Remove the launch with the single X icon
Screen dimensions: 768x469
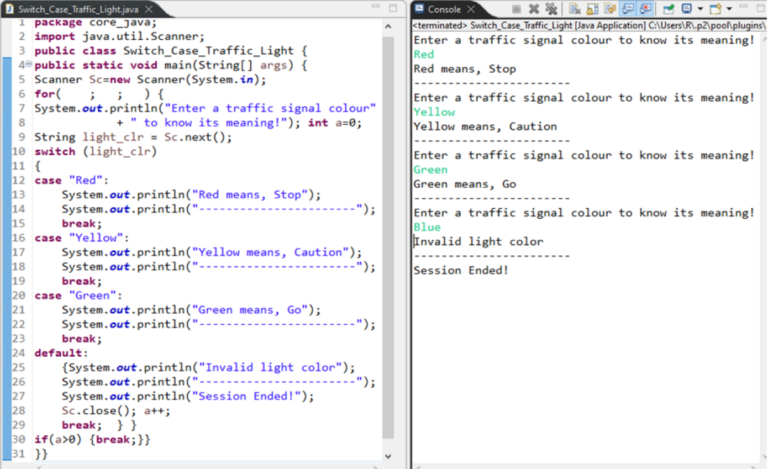(x=534, y=9)
